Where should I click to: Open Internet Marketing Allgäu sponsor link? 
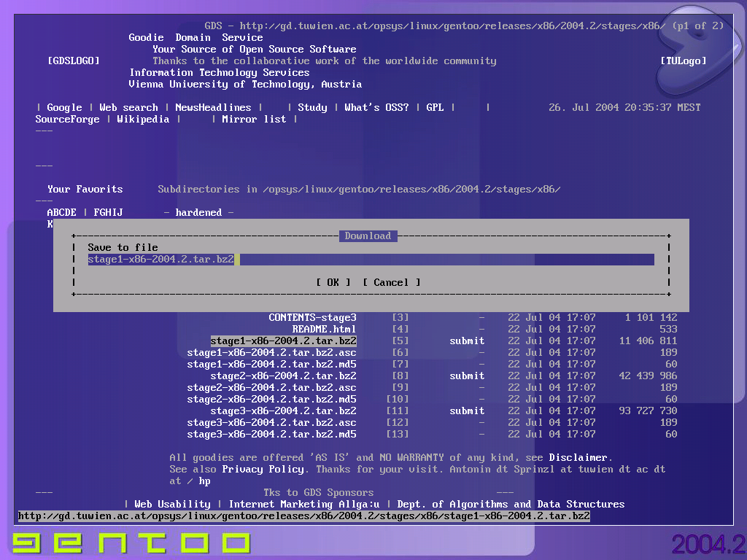(304, 505)
